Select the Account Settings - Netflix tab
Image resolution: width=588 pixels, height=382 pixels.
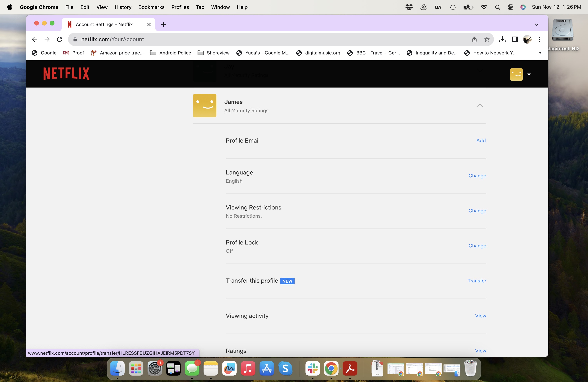click(108, 25)
